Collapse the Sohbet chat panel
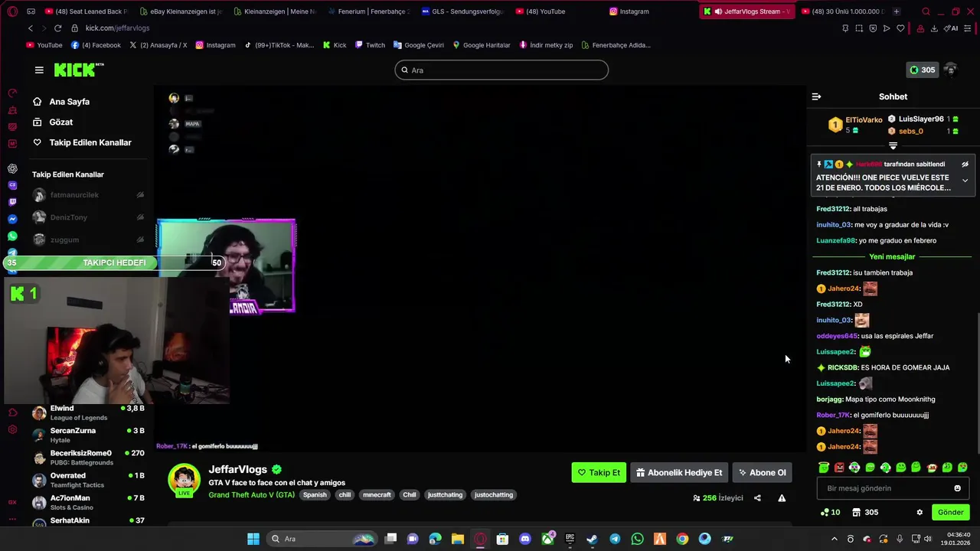 pos(816,96)
